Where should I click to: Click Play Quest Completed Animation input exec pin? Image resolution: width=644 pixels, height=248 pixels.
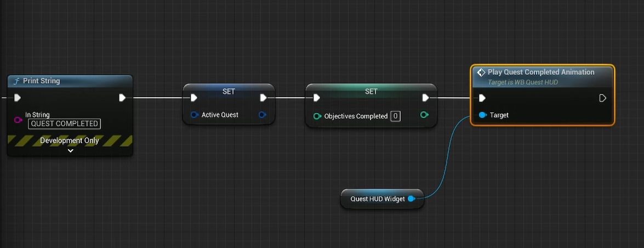click(x=483, y=98)
